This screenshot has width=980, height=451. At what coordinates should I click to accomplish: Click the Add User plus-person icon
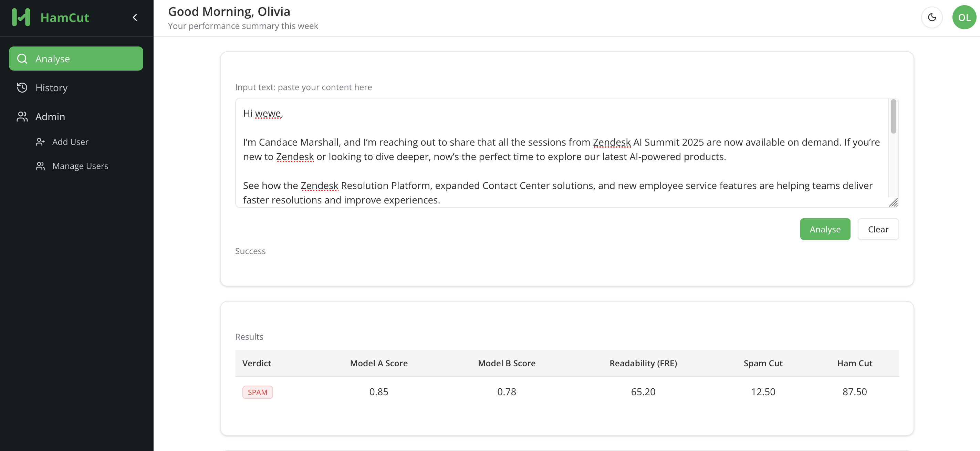40,142
